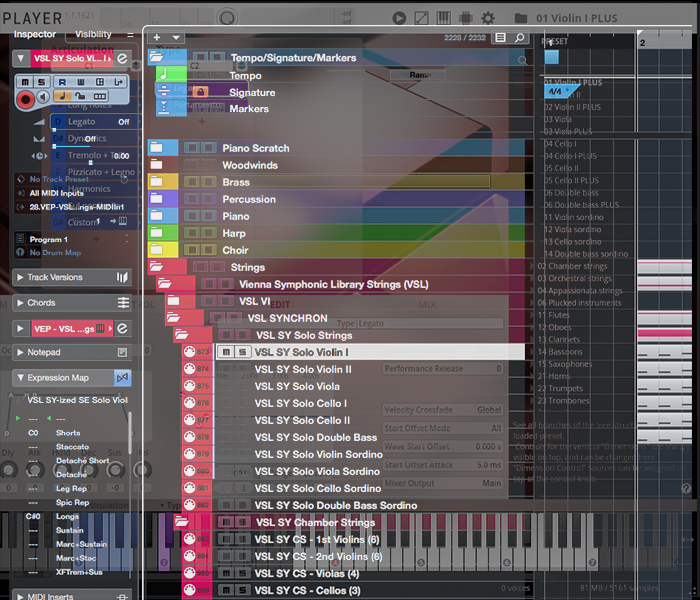Open the track list search magnifier icon
This screenshot has width=700, height=600.
(x=520, y=38)
